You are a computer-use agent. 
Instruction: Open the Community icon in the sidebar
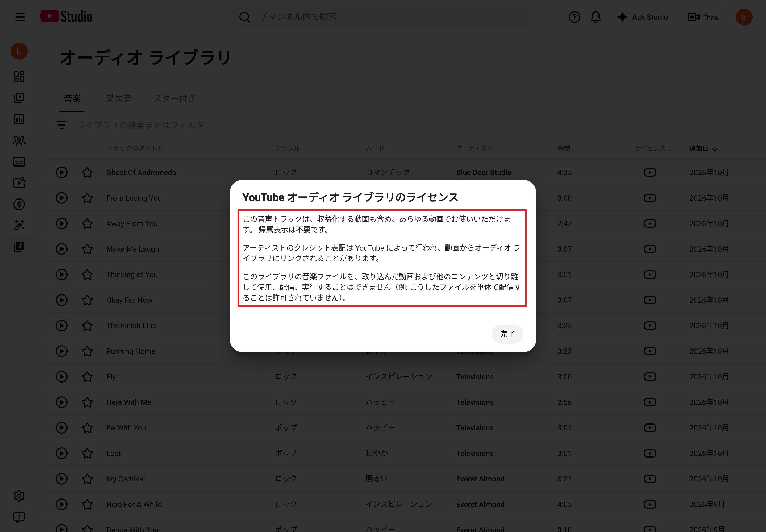pos(19,140)
